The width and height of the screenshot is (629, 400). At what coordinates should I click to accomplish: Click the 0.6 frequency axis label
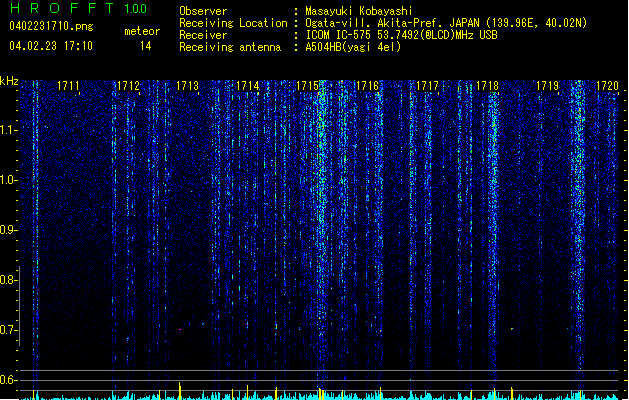click(x=8, y=380)
